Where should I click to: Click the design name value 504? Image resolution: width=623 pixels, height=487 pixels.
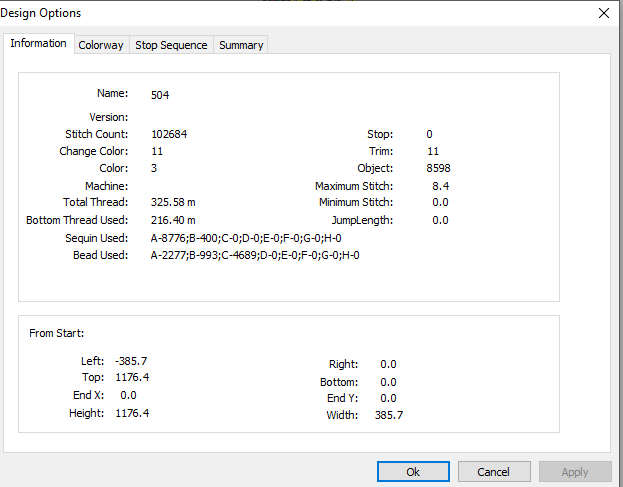click(160, 95)
